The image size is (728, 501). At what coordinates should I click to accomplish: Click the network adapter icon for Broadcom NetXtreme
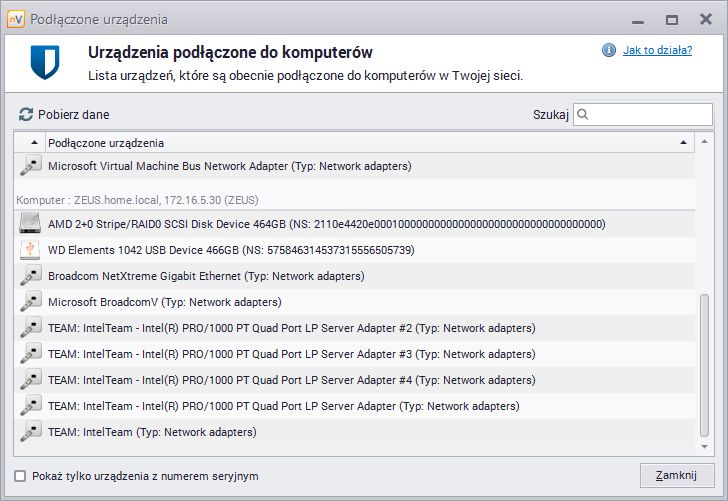[x=31, y=275]
